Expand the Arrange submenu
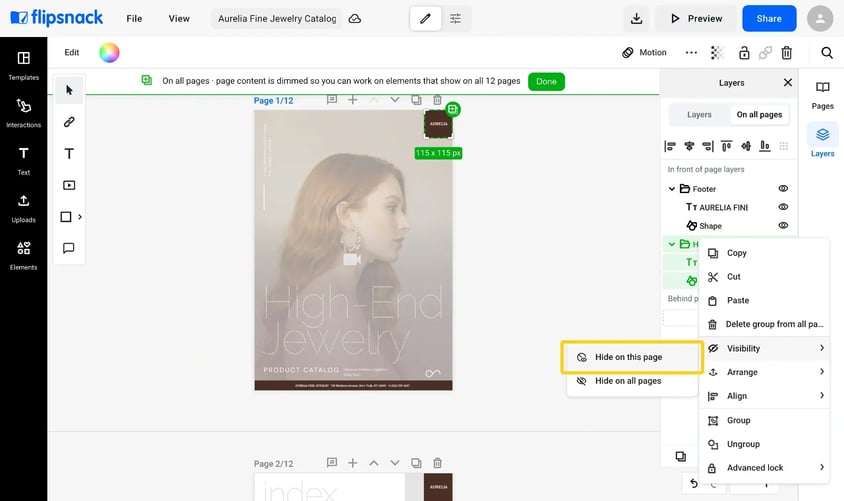 tap(764, 372)
